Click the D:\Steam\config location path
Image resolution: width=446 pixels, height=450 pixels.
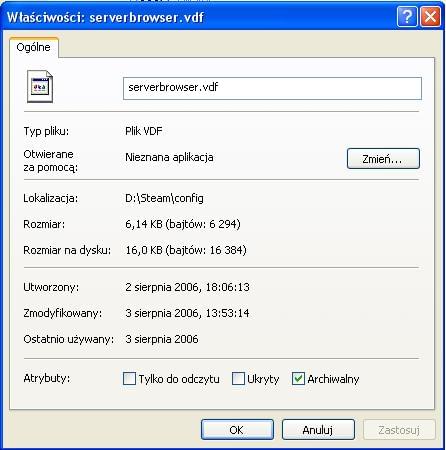pos(164,198)
